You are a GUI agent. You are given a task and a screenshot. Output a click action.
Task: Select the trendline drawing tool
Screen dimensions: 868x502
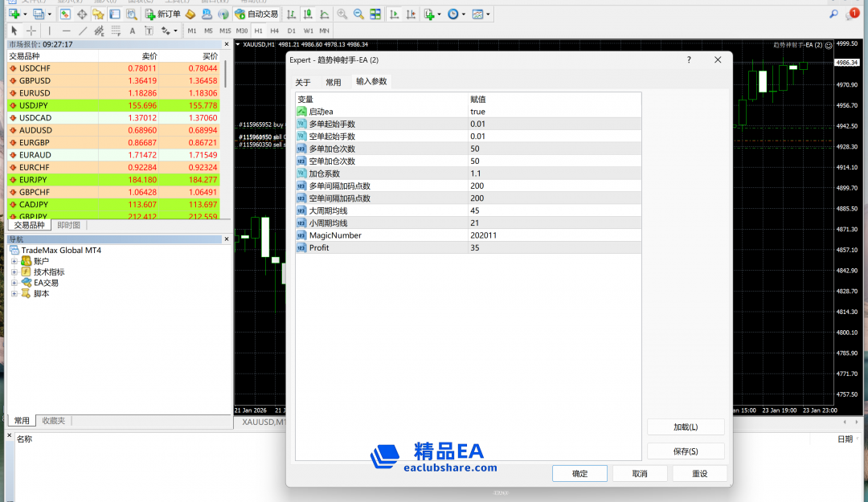[x=83, y=31]
